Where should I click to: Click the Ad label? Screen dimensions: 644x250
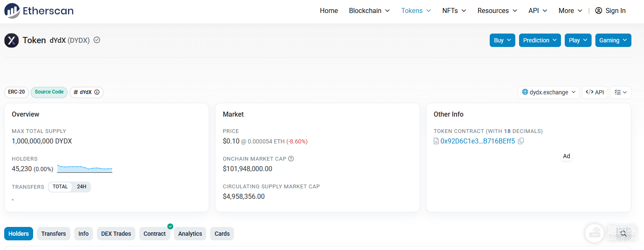[566, 156]
